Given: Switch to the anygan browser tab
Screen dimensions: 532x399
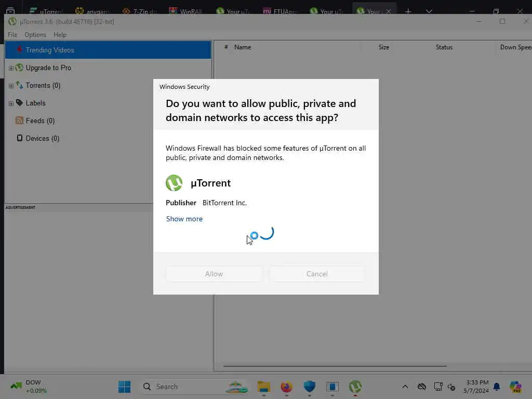Looking at the screenshot, I should [x=92, y=11].
